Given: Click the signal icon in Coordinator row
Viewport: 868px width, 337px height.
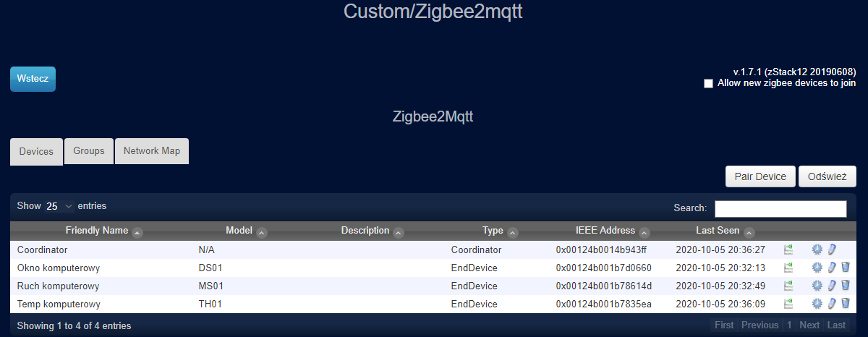Looking at the screenshot, I should pos(788,249).
